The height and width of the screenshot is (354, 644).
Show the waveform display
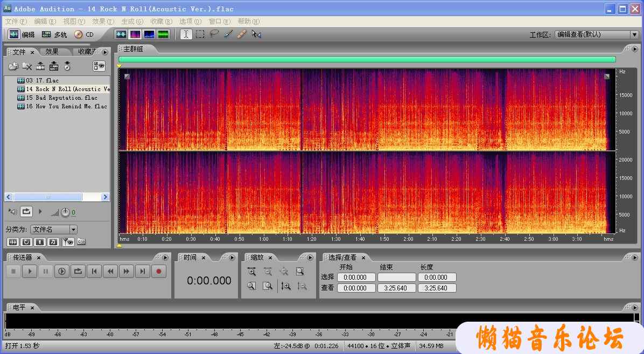tap(121, 34)
